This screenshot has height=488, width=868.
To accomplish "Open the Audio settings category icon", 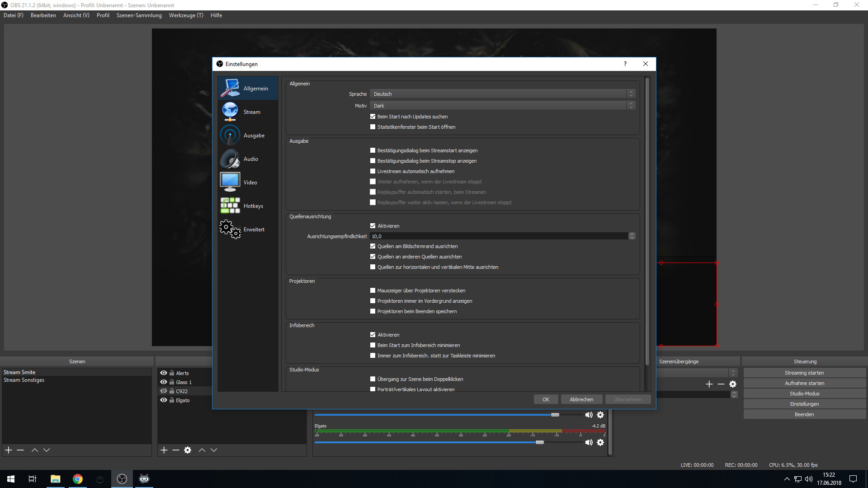I will click(230, 159).
